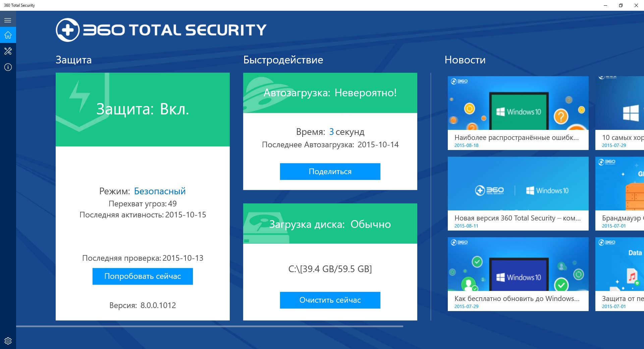
Task: Click the Последняя проверка: 2015-10-13 text
Action: click(x=143, y=258)
